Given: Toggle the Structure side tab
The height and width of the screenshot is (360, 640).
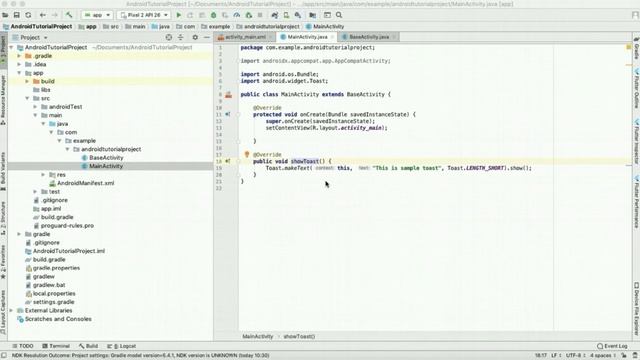Looking at the screenshot, I should 3,218.
